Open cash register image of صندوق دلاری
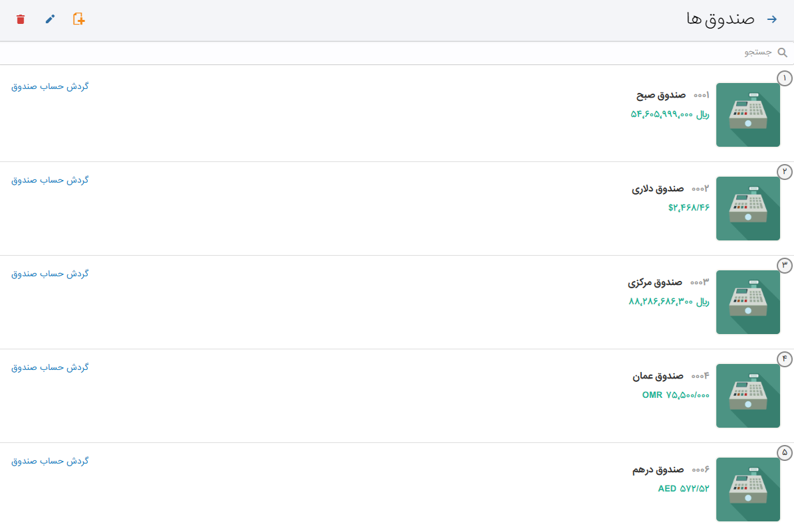Image resolution: width=794 pixels, height=532 pixels. (x=748, y=209)
